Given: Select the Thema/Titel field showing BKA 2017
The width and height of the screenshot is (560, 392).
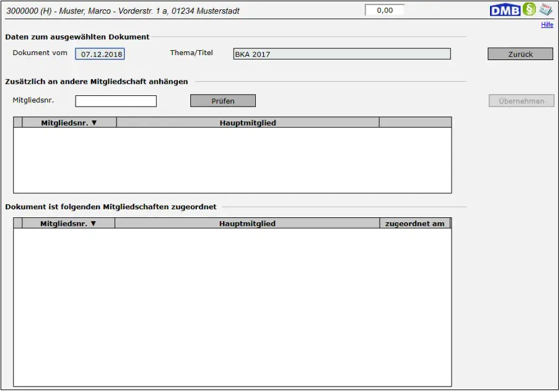Looking at the screenshot, I should tap(341, 54).
